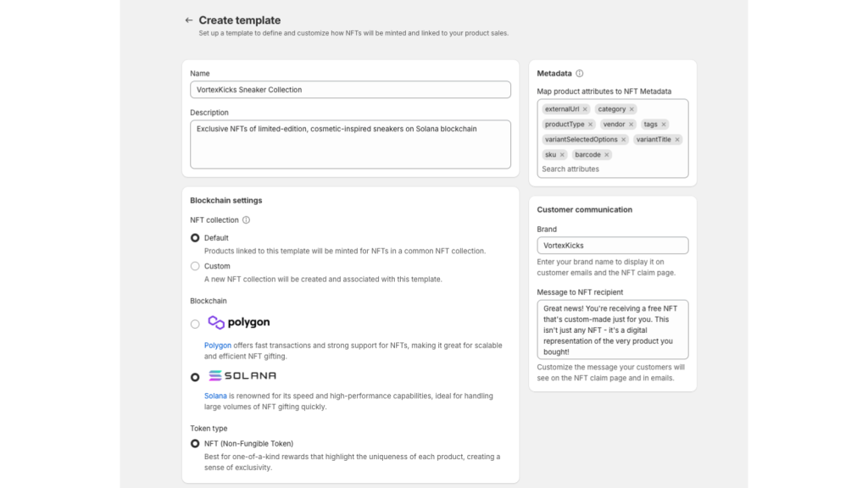Remove the category attribute tag
The image size is (868, 488).
[x=632, y=109]
